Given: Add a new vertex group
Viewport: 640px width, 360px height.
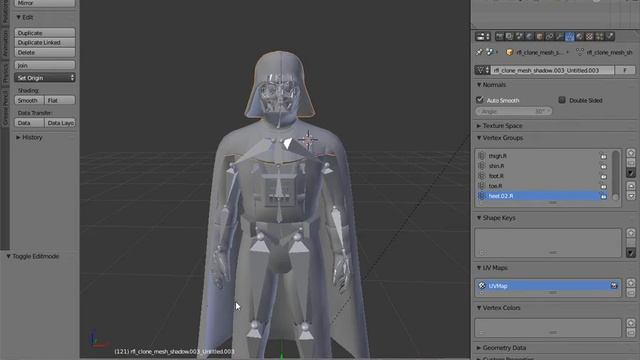Looking at the screenshot, I should click(x=631, y=153).
